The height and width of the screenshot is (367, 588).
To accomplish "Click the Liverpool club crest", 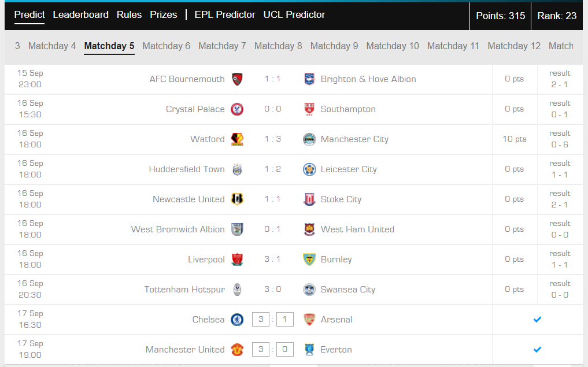I will coord(237,260).
